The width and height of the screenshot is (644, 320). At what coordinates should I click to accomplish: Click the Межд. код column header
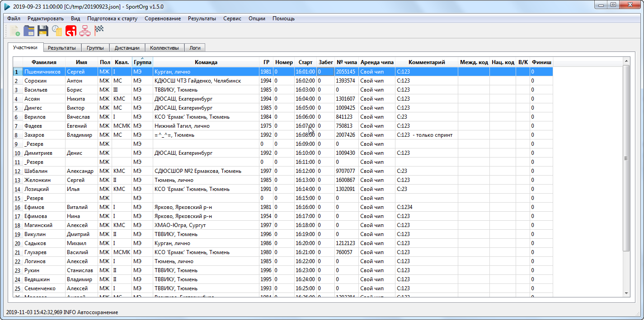pos(474,62)
